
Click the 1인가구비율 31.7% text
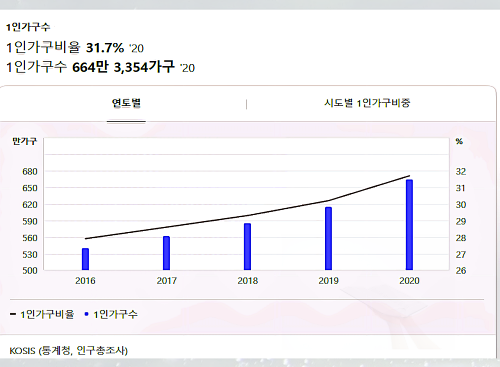click(65, 48)
